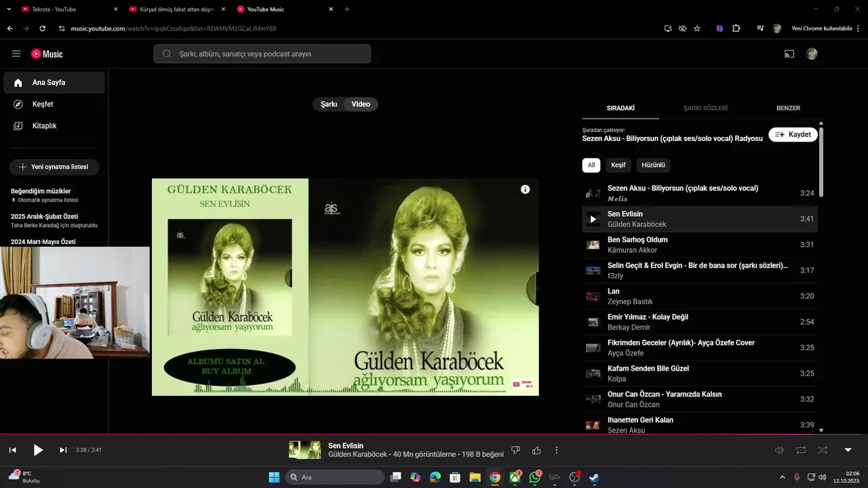Skip to the previous track

point(12,450)
